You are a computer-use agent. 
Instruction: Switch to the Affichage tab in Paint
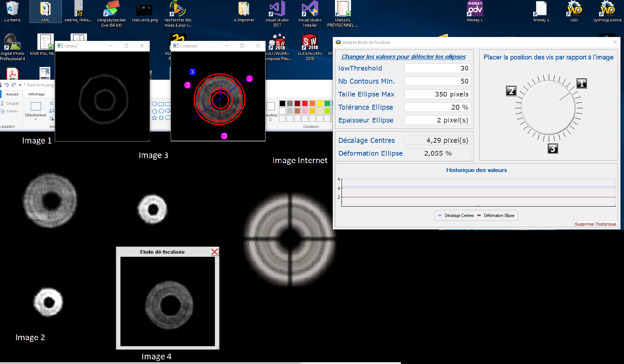click(x=36, y=94)
